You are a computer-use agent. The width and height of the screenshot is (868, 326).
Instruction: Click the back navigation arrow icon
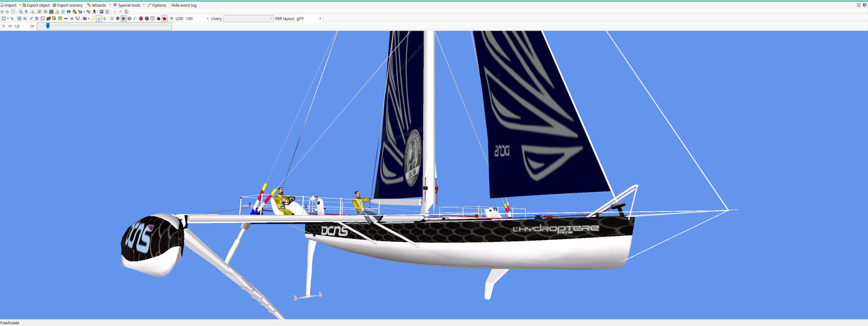click(2, 12)
